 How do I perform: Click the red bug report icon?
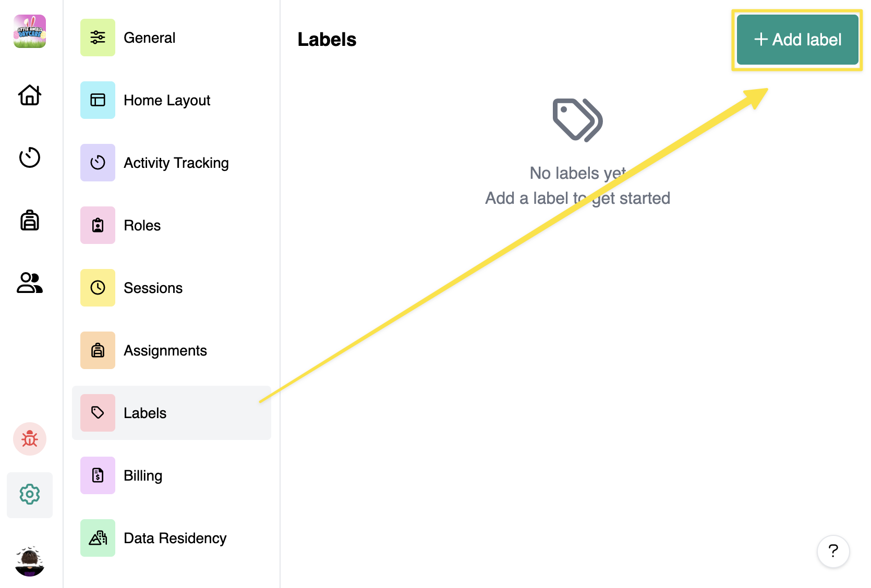coord(30,439)
